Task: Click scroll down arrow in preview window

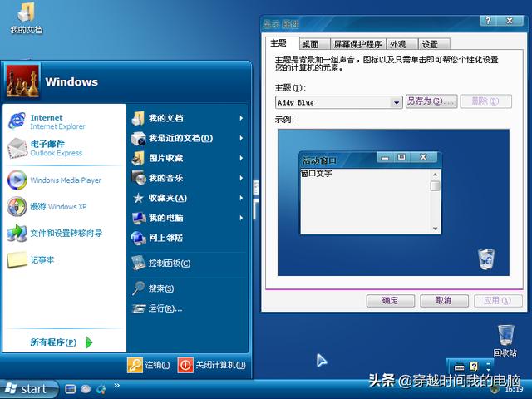Action: tap(435, 229)
